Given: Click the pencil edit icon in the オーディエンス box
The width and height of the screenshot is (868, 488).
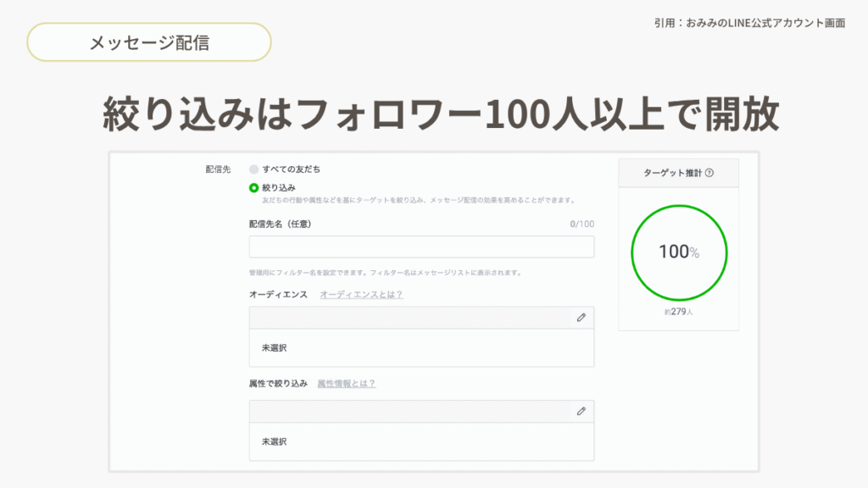Looking at the screenshot, I should click(581, 317).
